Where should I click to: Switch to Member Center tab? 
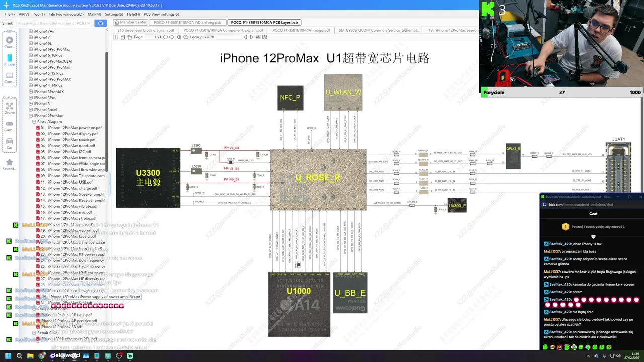click(x=131, y=23)
